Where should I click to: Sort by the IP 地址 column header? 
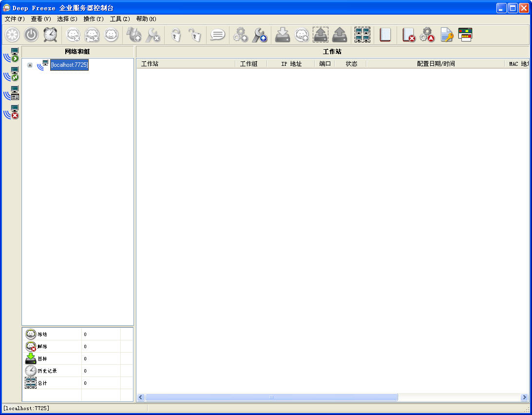[291, 64]
